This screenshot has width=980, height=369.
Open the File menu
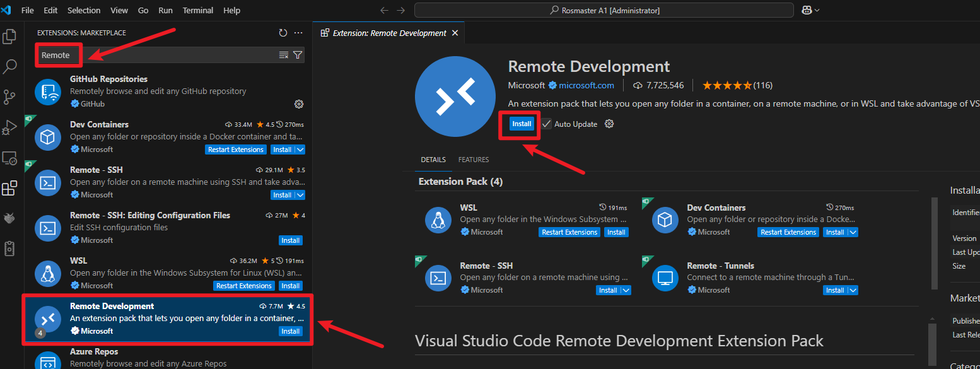pos(28,10)
